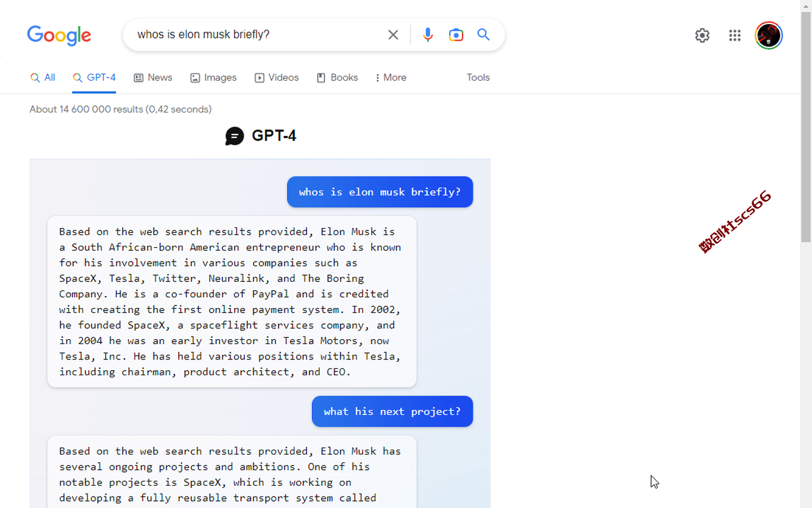Open the News tab
The width and height of the screenshot is (812, 508).
coord(153,77)
